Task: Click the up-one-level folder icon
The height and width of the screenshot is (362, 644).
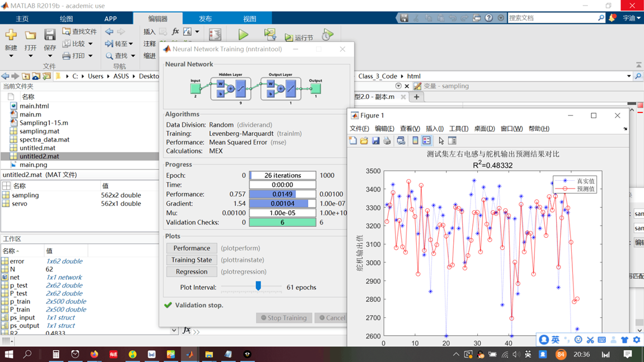Action: [x=26, y=76]
